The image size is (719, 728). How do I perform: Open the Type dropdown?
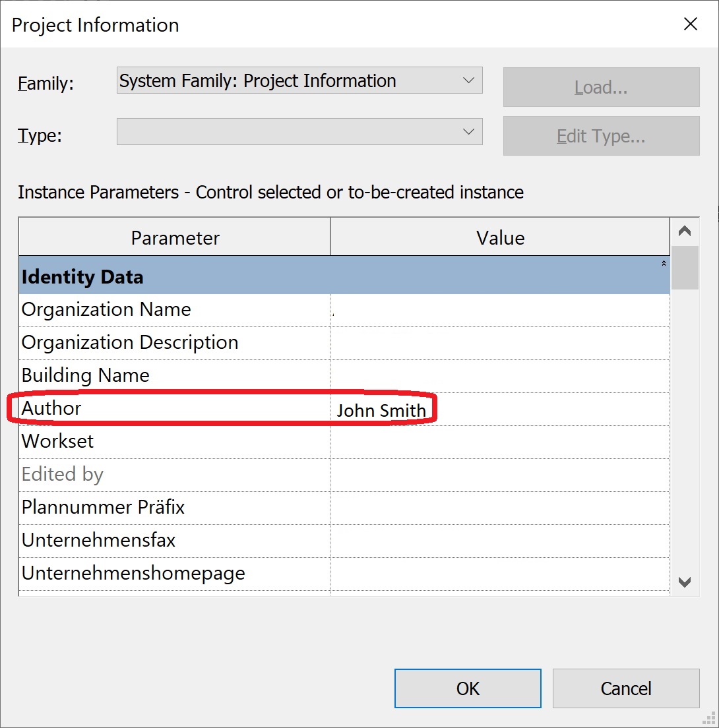(x=299, y=132)
